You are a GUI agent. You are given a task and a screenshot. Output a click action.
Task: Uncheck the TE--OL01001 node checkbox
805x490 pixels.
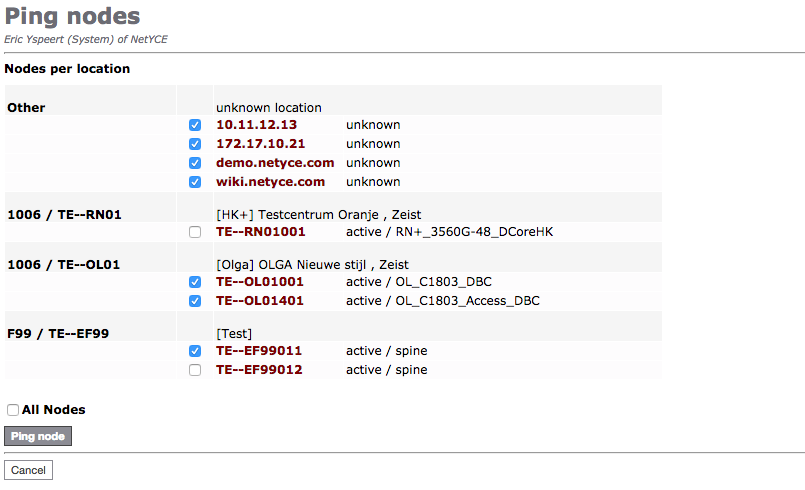coord(195,282)
